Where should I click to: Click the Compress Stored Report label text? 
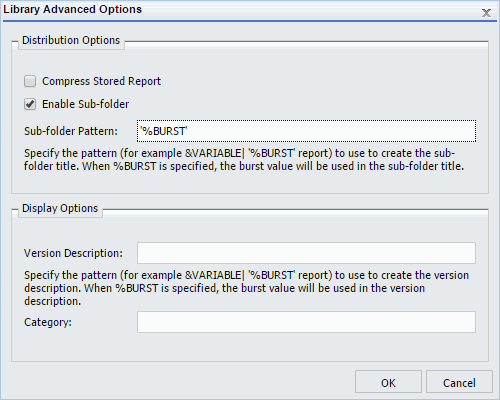pyautogui.click(x=101, y=81)
